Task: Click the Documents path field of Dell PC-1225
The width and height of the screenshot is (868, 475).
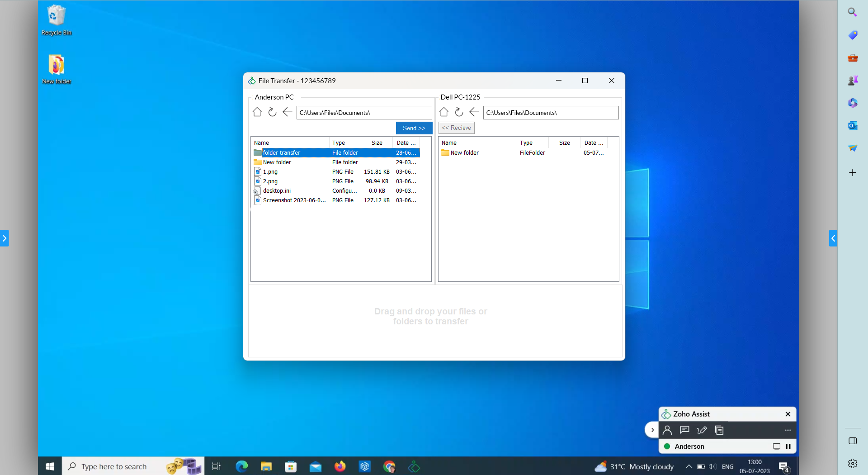Action: [x=551, y=112]
